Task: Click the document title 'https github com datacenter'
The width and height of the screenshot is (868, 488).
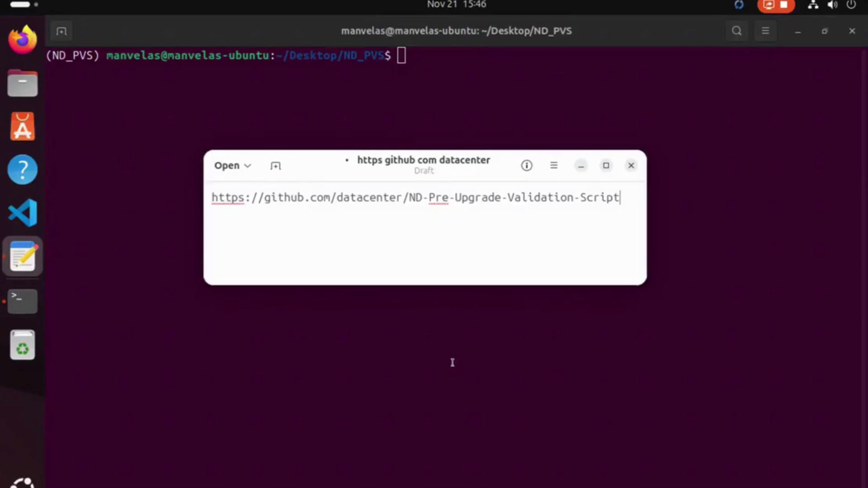Action: point(423,160)
